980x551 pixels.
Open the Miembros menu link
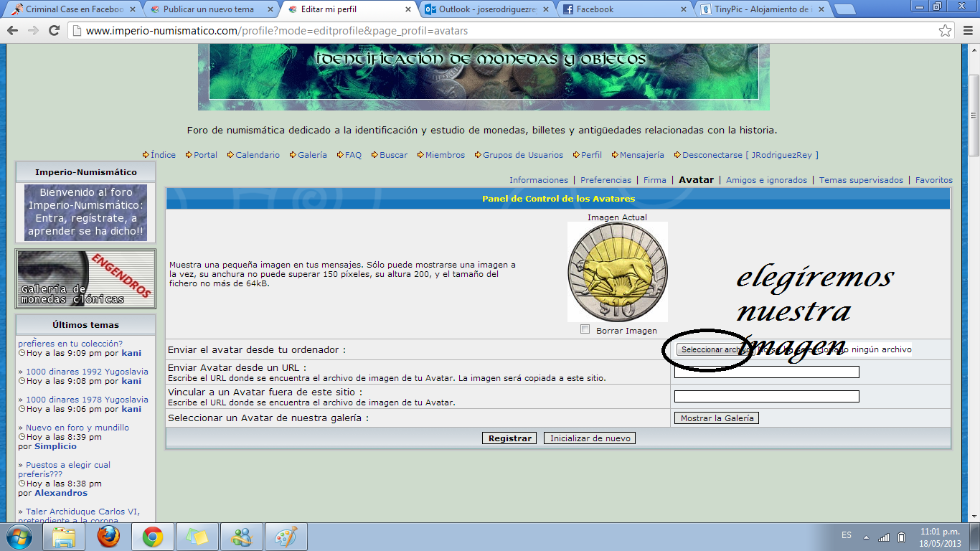pyautogui.click(x=445, y=155)
